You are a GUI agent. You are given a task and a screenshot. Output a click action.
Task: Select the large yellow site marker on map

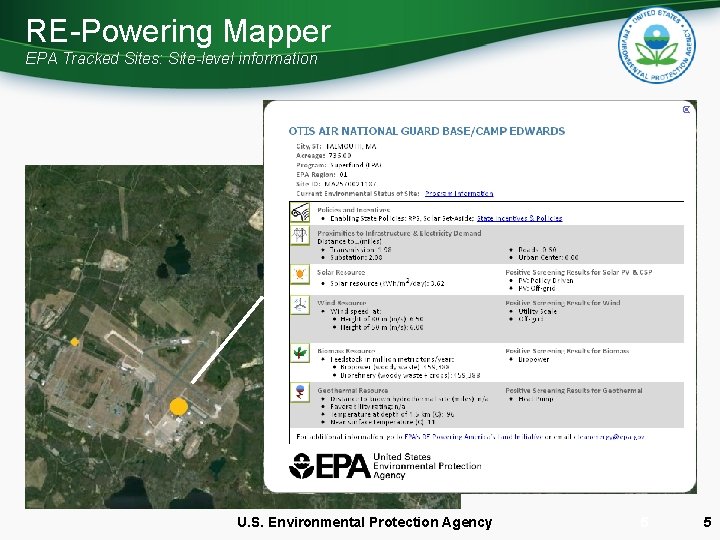tap(179, 407)
